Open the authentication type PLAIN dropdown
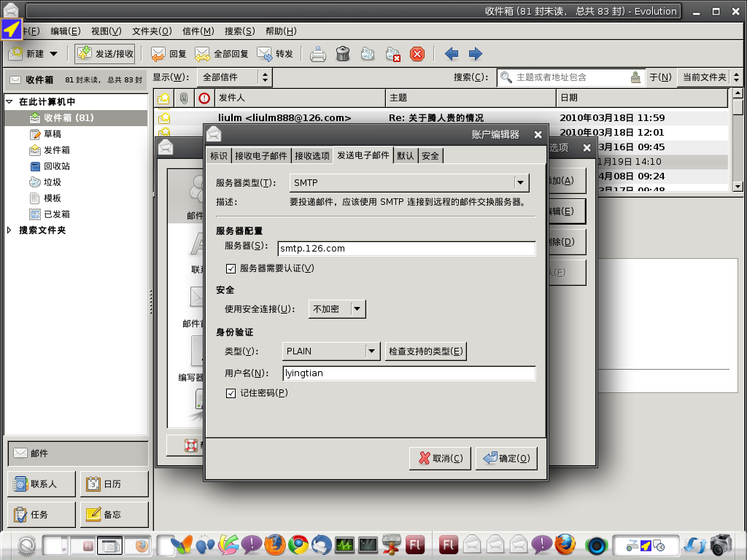The height and width of the screenshot is (560, 747). coord(331,351)
